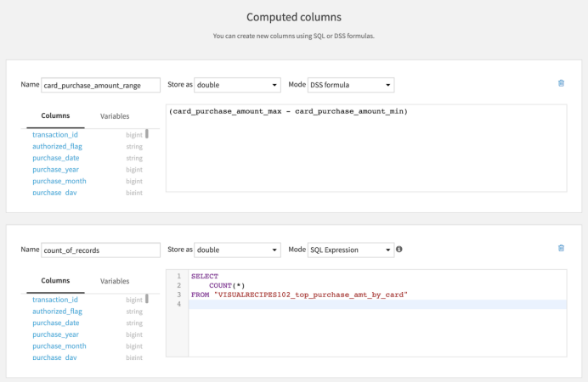Screen dimensions: 588x382
Task: Insert purchase_month column in count_of_records block
Action: click(x=59, y=345)
